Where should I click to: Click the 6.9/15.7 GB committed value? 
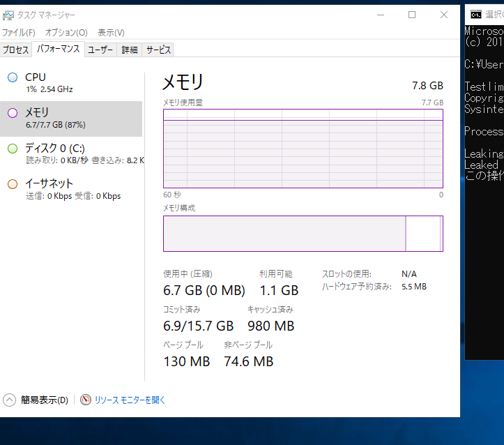click(x=198, y=326)
